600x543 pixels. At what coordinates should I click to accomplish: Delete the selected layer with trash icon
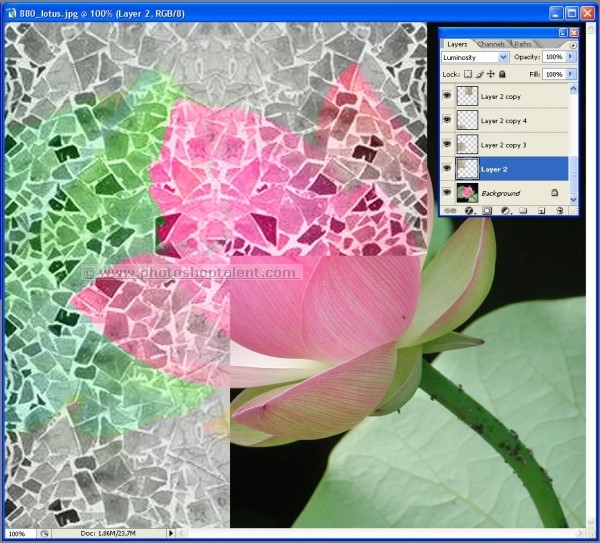560,210
